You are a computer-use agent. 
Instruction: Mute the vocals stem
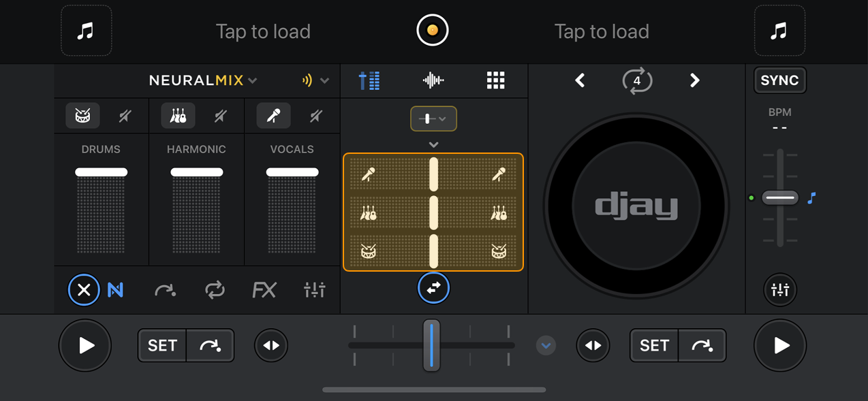(x=315, y=115)
